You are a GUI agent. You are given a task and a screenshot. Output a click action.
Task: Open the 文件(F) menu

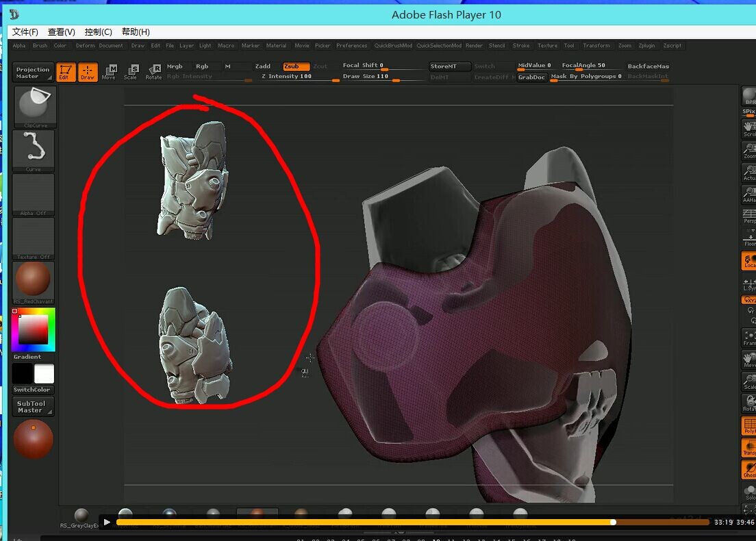coord(25,32)
